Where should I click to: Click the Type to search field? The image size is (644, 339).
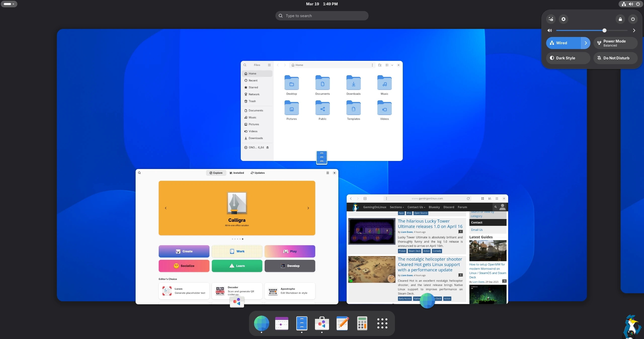[322, 16]
